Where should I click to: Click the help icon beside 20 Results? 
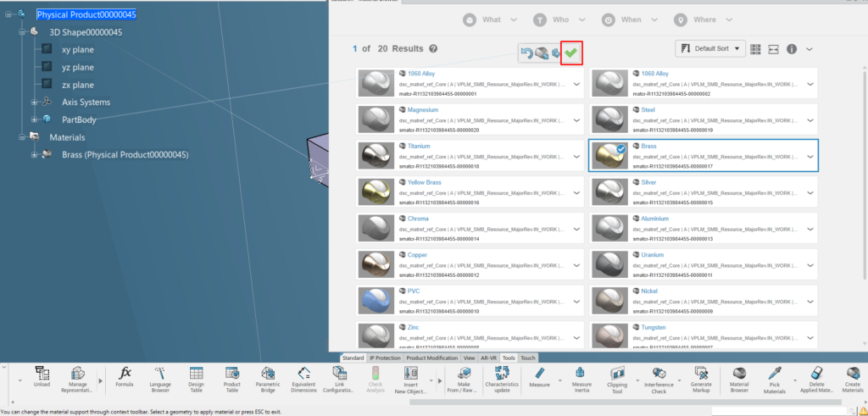click(x=433, y=48)
